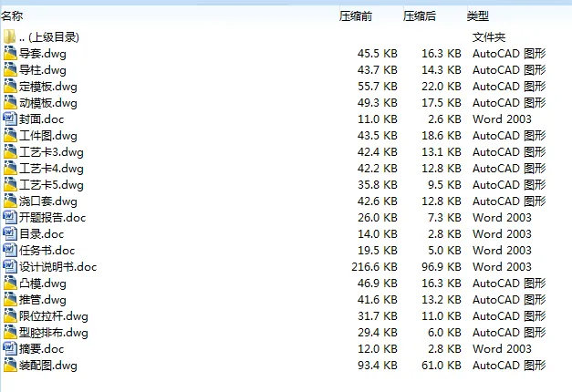The image size is (572, 392).
Task: Click the 动模板.dwg file icon
Action: (x=10, y=102)
